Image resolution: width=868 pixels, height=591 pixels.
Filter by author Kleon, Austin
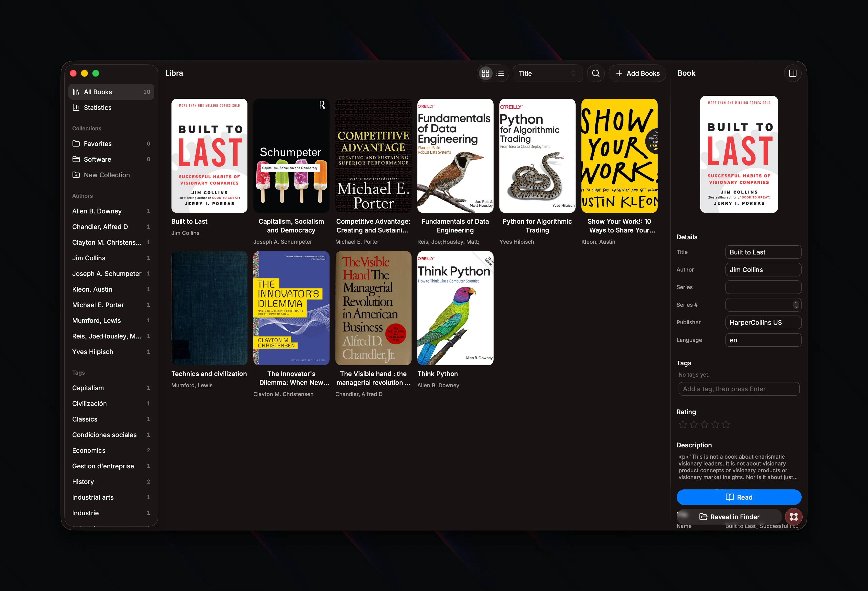111,290
